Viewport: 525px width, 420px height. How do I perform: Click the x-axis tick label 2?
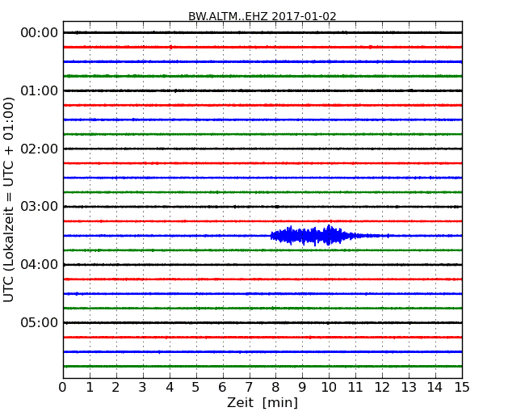(115, 387)
